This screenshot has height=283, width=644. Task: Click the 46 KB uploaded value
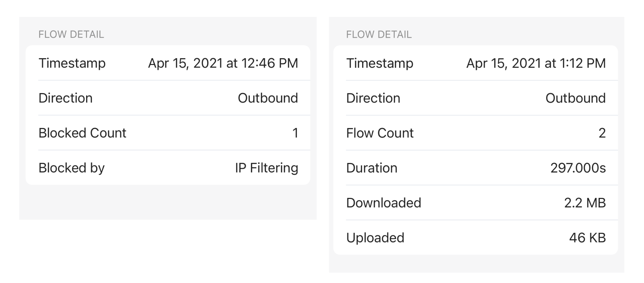(x=587, y=238)
